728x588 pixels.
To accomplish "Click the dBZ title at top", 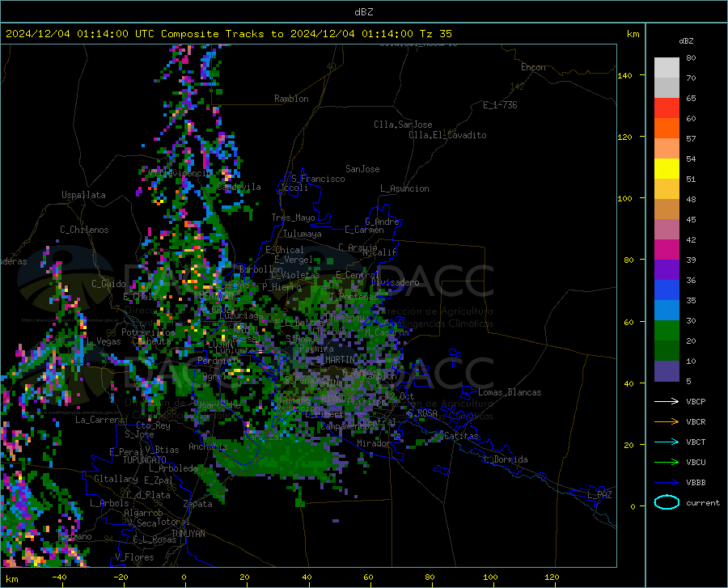I will 363,12.
